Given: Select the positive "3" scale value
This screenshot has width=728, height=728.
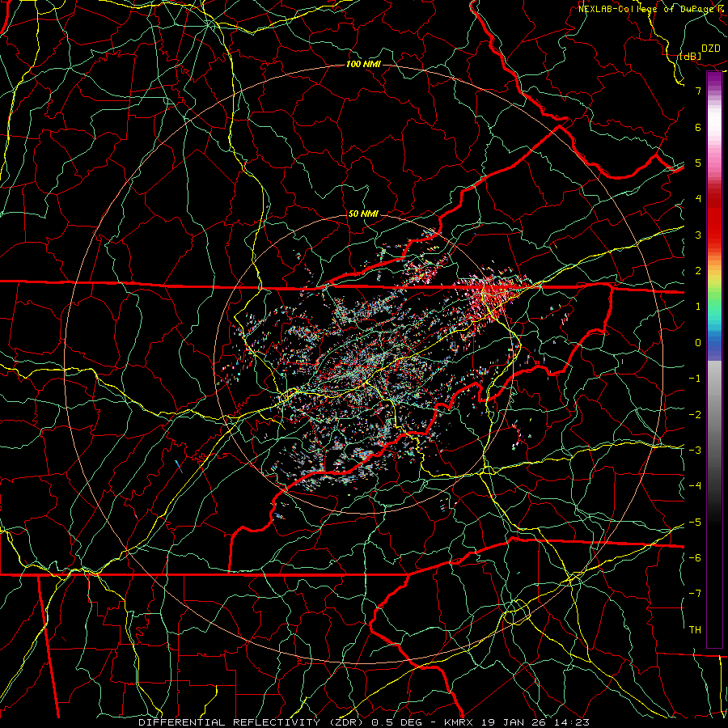Looking at the screenshot, I should (x=698, y=235).
